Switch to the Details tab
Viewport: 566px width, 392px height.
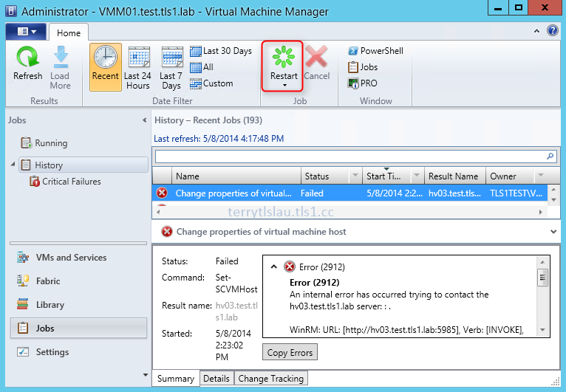216,379
